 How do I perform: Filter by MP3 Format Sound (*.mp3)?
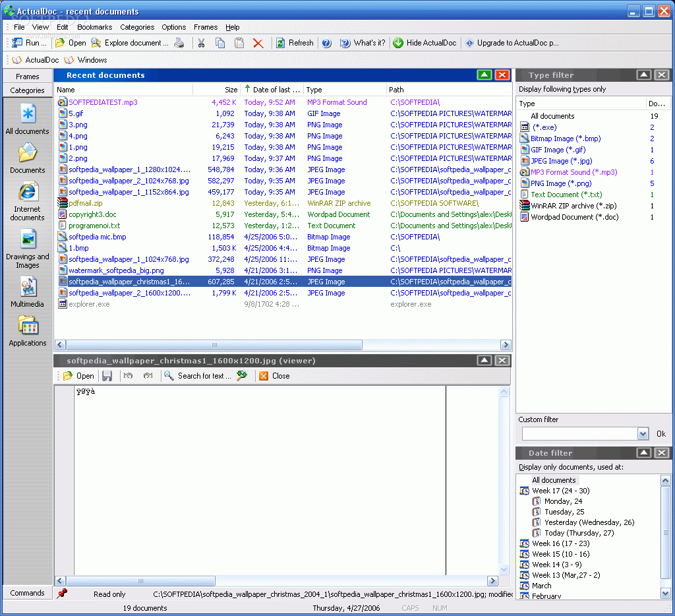pos(574,172)
